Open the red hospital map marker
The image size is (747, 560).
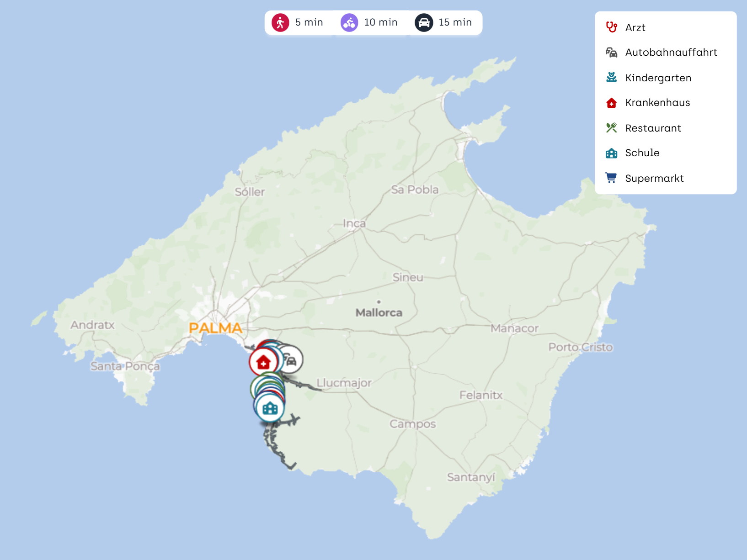[x=263, y=362]
